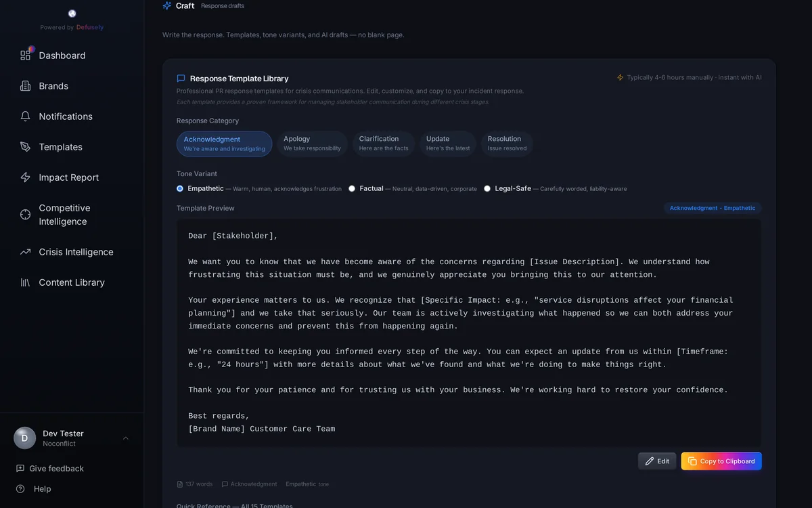Click the Edit button on the template

point(656,461)
